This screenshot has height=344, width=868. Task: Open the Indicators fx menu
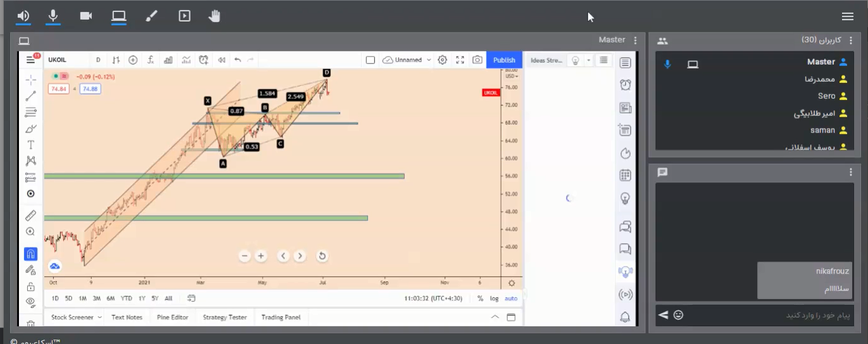[151, 60]
